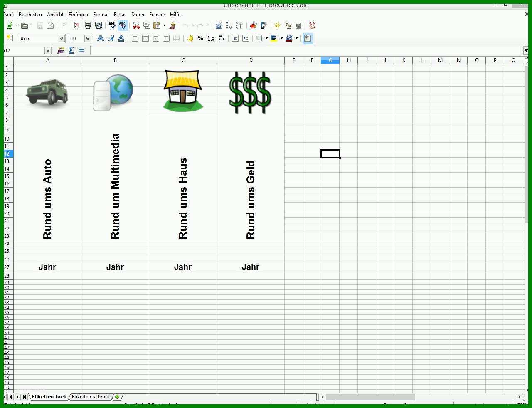532x408 pixels.
Task: Add a new sheet with plus button
Action: point(117,397)
